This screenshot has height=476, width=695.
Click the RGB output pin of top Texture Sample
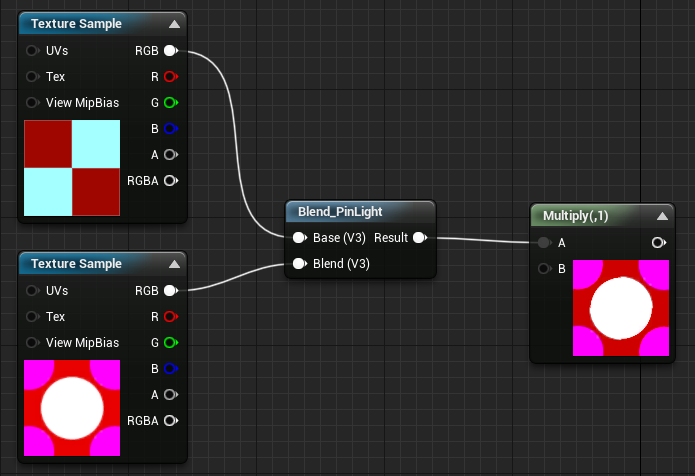171,51
